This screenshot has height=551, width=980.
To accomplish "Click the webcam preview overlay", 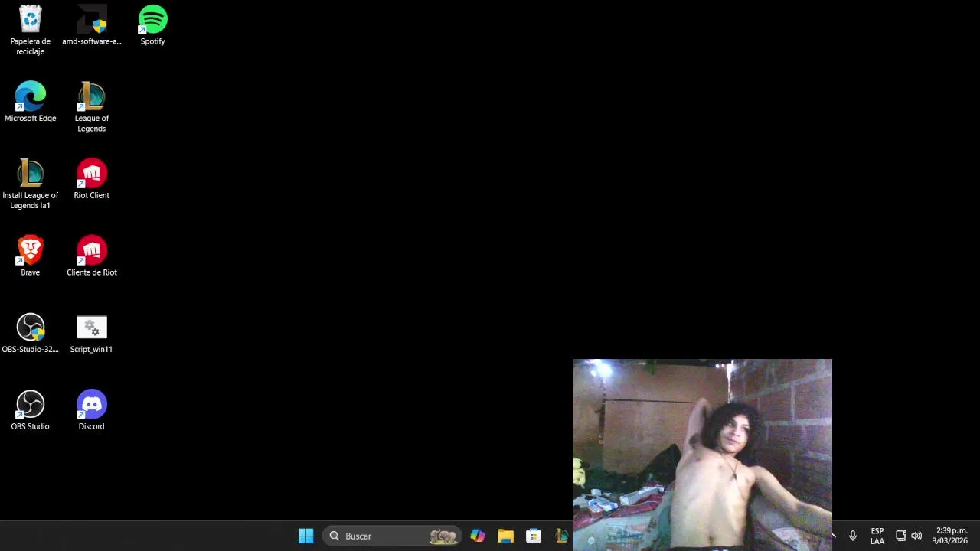I will [x=702, y=454].
